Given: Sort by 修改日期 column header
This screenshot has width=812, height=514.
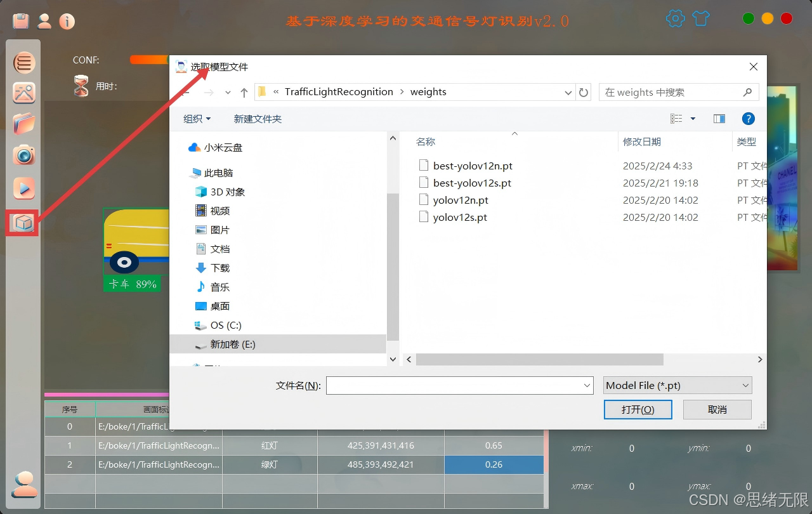Looking at the screenshot, I should pyautogui.click(x=642, y=142).
